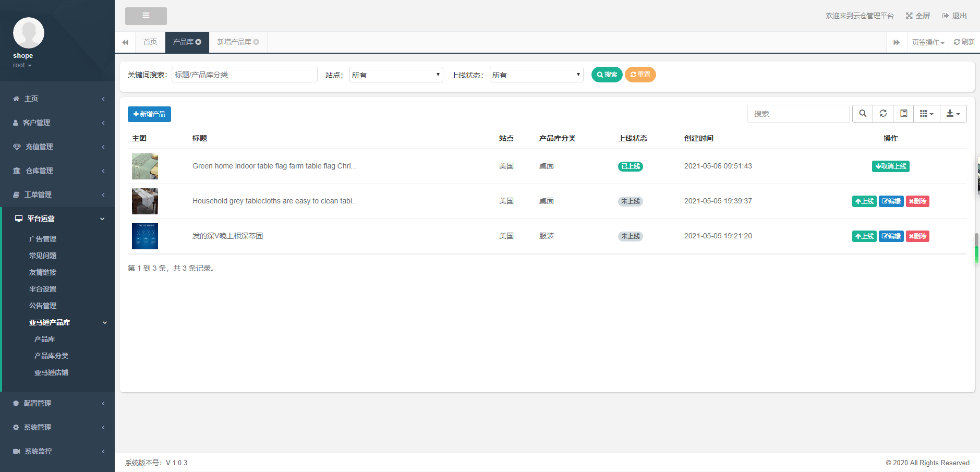Screen dimensions: 980x472
Task: Toggle the table card view icon
Action: pos(903,114)
